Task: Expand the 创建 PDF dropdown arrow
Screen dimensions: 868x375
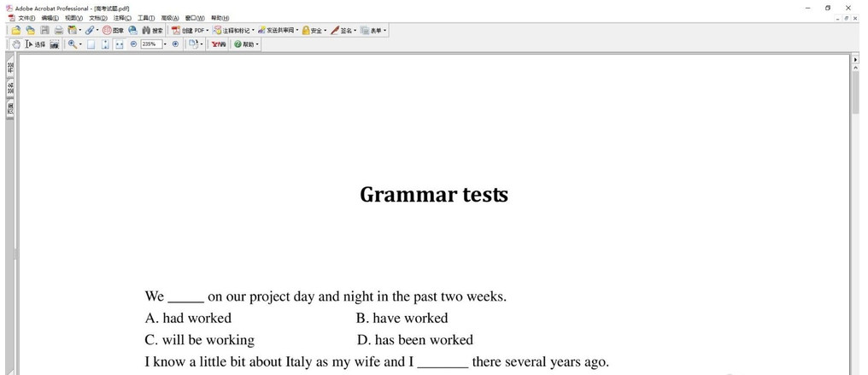Action: coord(208,31)
